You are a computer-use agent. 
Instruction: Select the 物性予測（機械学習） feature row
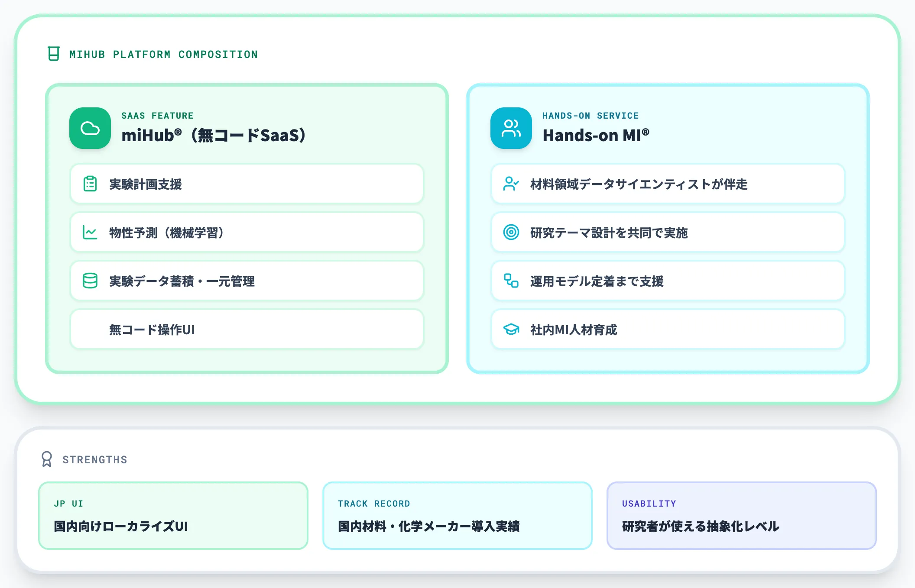[247, 233]
